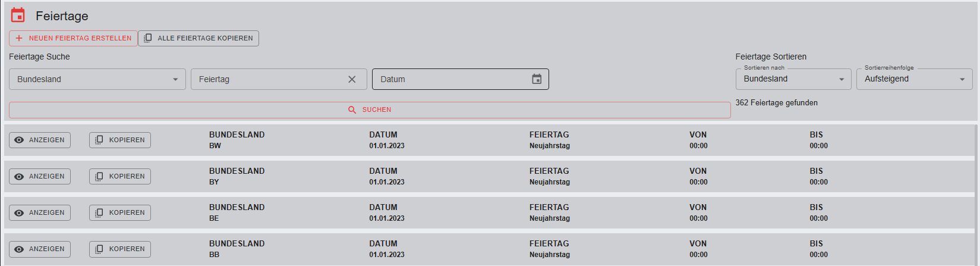Open date picker via Datum calendar icon
The image size is (980, 266).
(x=537, y=79)
